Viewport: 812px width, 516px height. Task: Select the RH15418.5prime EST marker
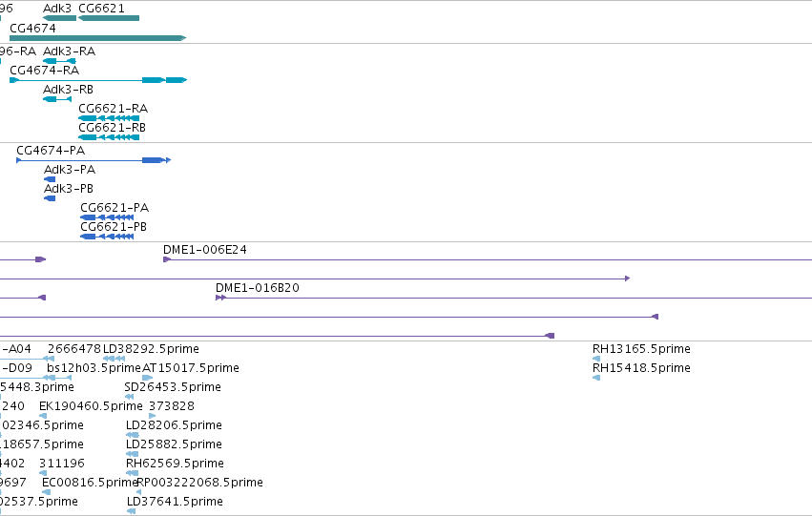coord(596,378)
